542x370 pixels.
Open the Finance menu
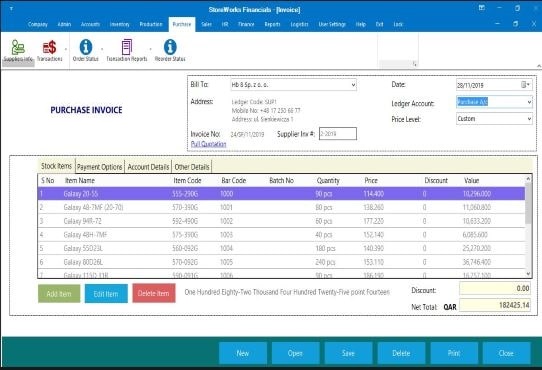tap(246, 24)
